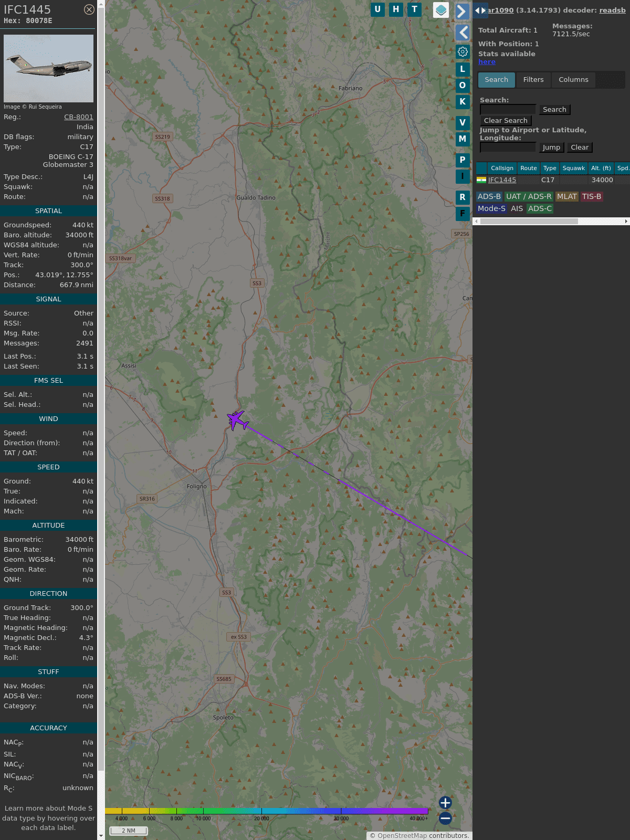Click the OpenStreetMap attribution link
Viewport: 630px width, 840px height.
(x=402, y=835)
